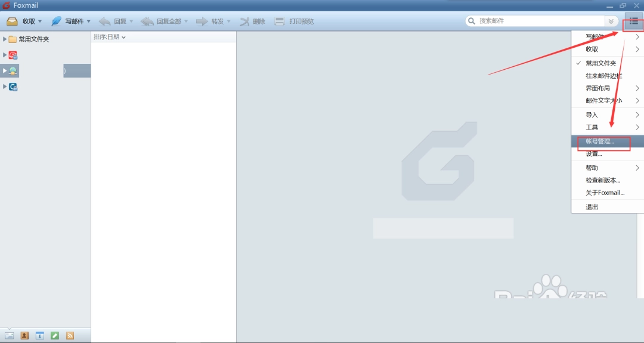
Task: Select the 常用文件夹 folder in sidebar
Action: [29, 39]
